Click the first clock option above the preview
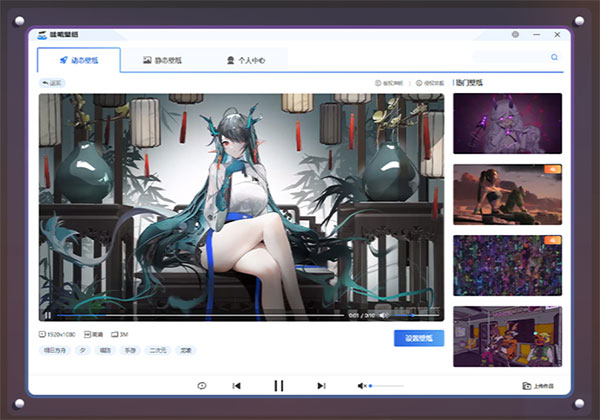Image resolution: width=600 pixels, height=420 pixels. [x=389, y=83]
